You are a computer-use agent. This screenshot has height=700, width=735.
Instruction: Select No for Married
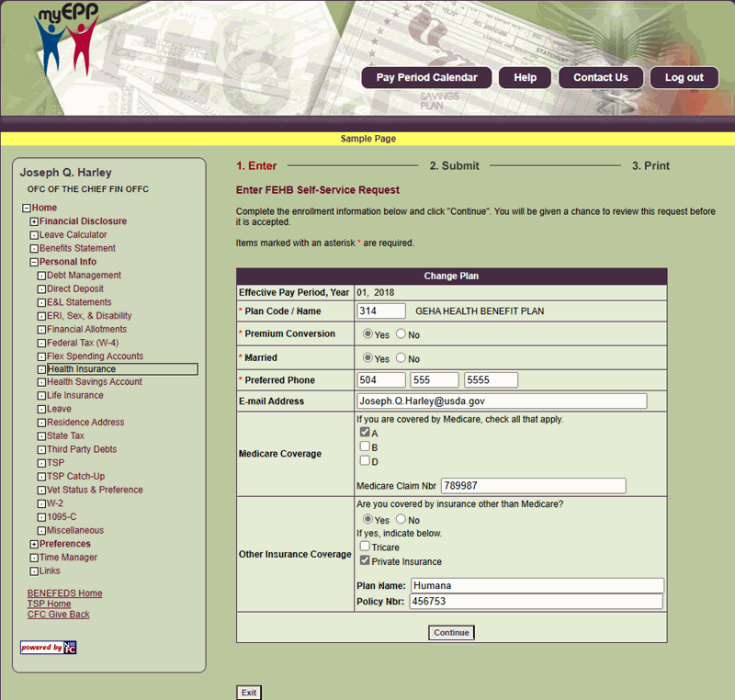point(401,357)
